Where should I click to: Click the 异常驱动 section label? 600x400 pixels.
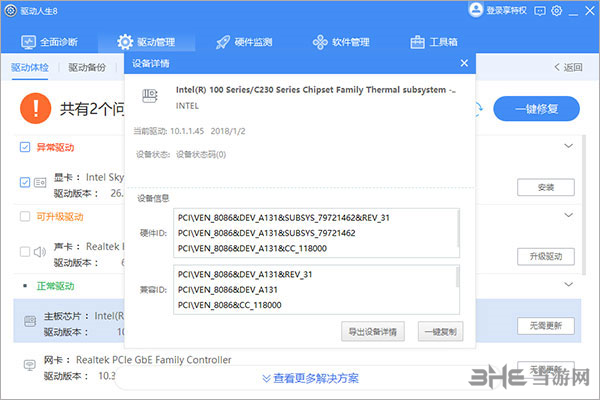55,147
